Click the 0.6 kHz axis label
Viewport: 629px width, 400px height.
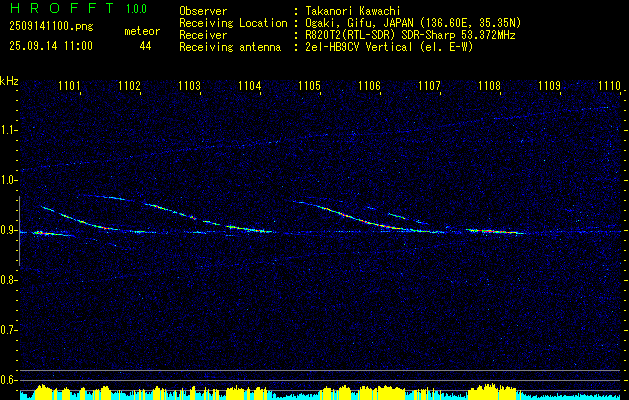point(8,380)
